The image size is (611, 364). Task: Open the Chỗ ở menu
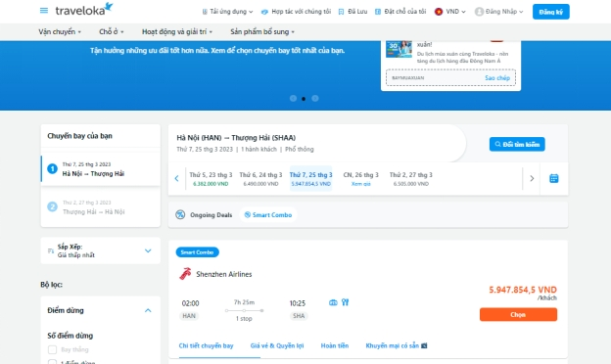[x=111, y=32]
